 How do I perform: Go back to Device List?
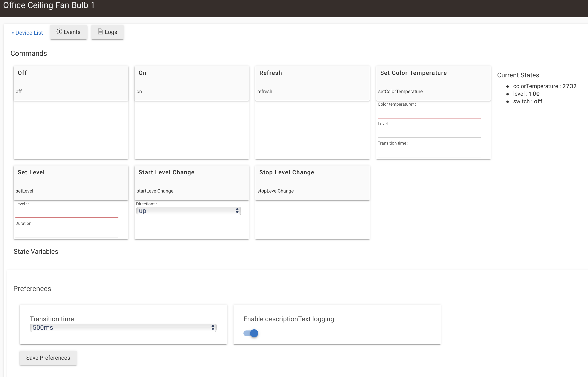coord(27,33)
